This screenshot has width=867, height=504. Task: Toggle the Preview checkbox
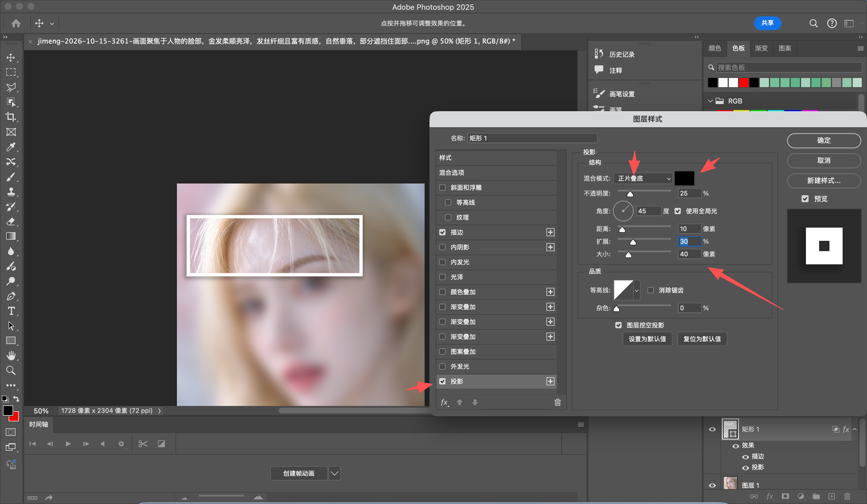805,199
